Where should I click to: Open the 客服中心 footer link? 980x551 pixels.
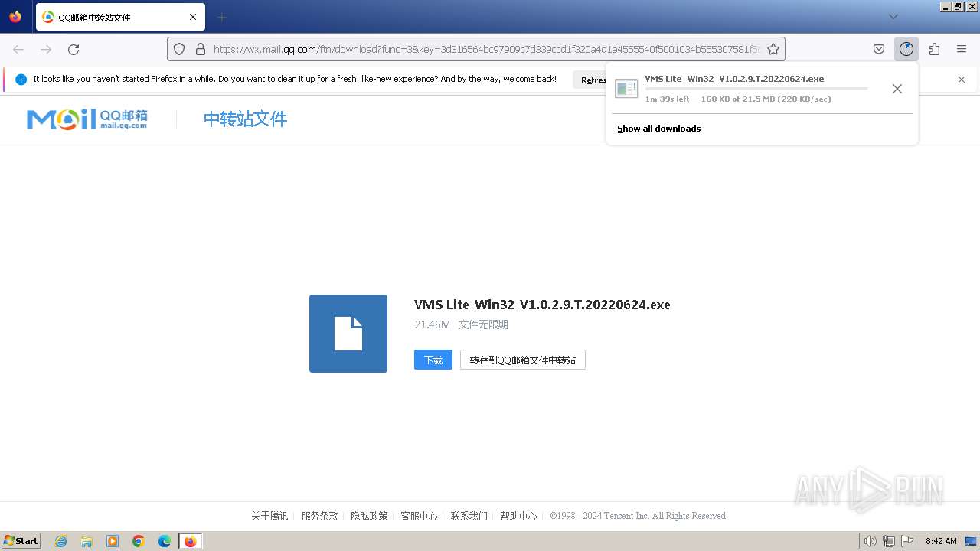tap(419, 516)
